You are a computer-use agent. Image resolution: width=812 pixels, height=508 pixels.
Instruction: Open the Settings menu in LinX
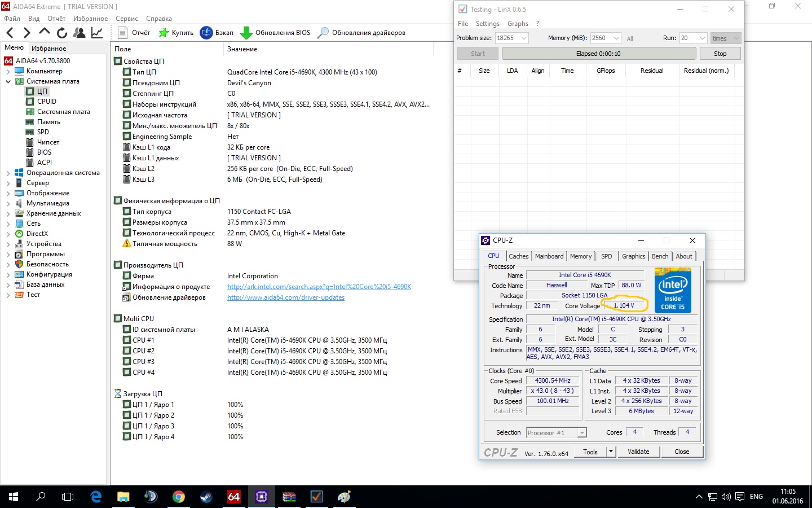click(x=488, y=24)
